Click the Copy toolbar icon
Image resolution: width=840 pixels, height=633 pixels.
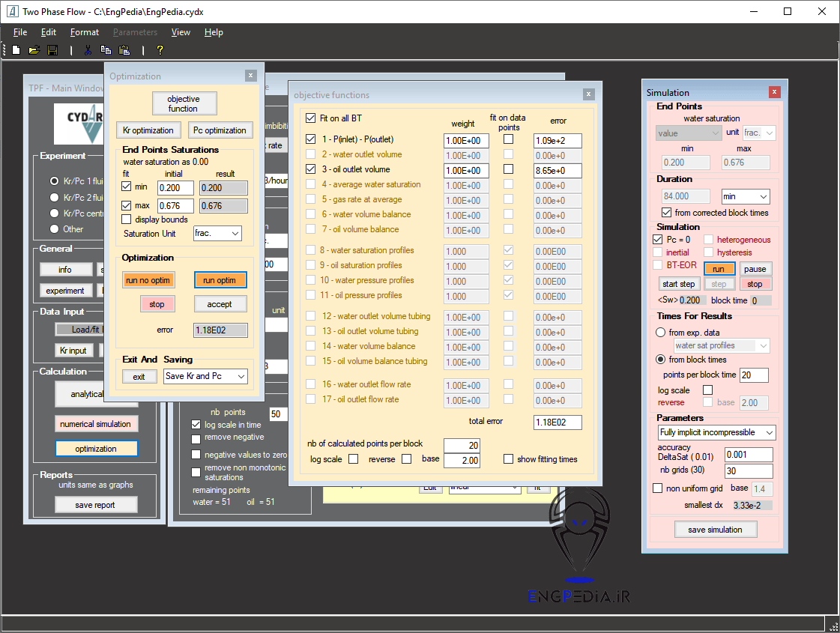point(106,50)
